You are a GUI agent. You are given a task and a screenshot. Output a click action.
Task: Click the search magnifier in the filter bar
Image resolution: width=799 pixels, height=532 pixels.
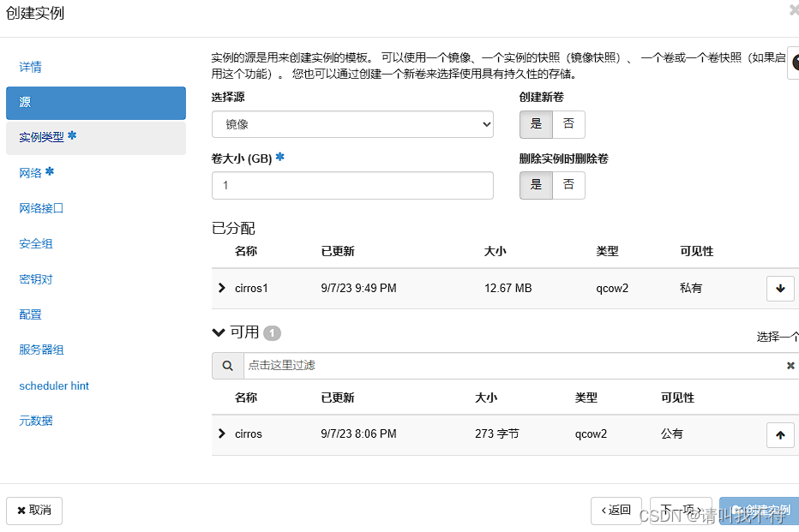tap(227, 366)
